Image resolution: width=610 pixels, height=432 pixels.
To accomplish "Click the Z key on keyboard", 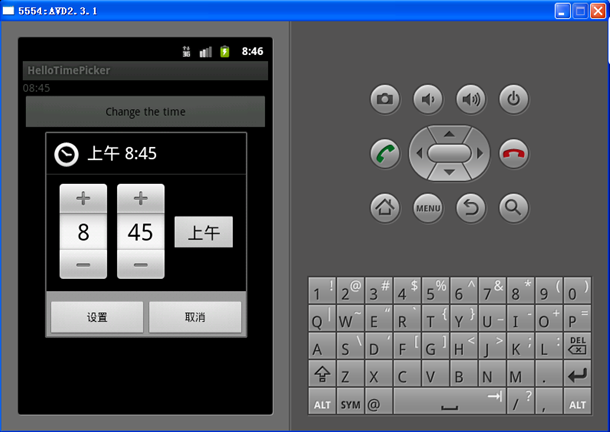I will pyautogui.click(x=351, y=374).
